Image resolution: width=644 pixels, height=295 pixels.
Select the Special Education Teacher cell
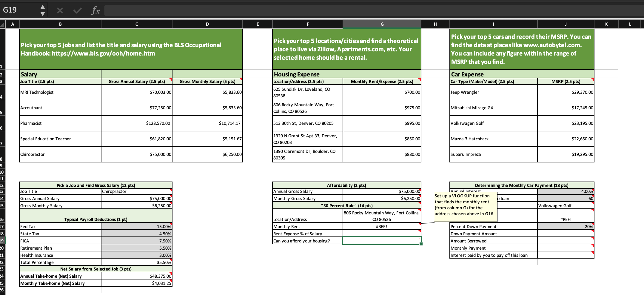[60, 139]
